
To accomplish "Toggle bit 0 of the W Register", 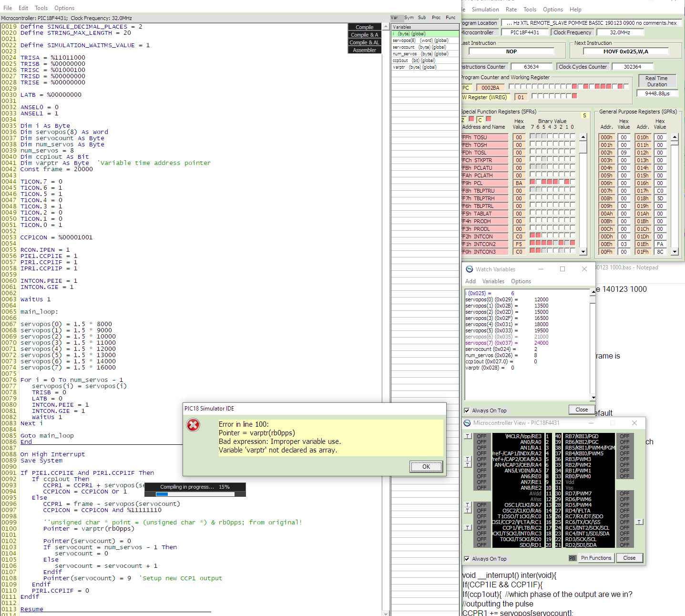I will (574, 96).
